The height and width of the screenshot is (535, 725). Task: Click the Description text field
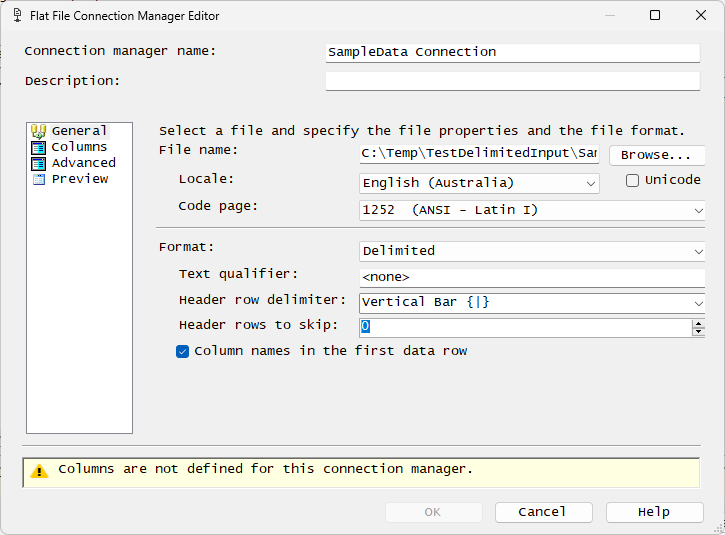click(512, 81)
